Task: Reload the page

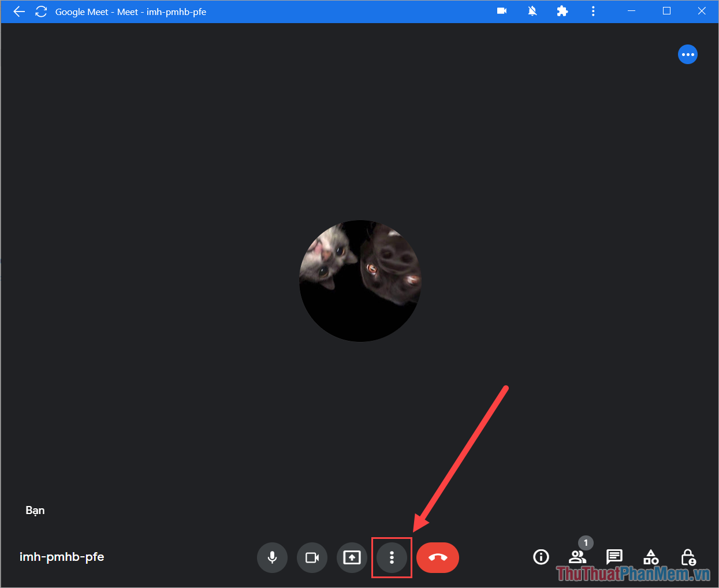Action: click(x=40, y=11)
